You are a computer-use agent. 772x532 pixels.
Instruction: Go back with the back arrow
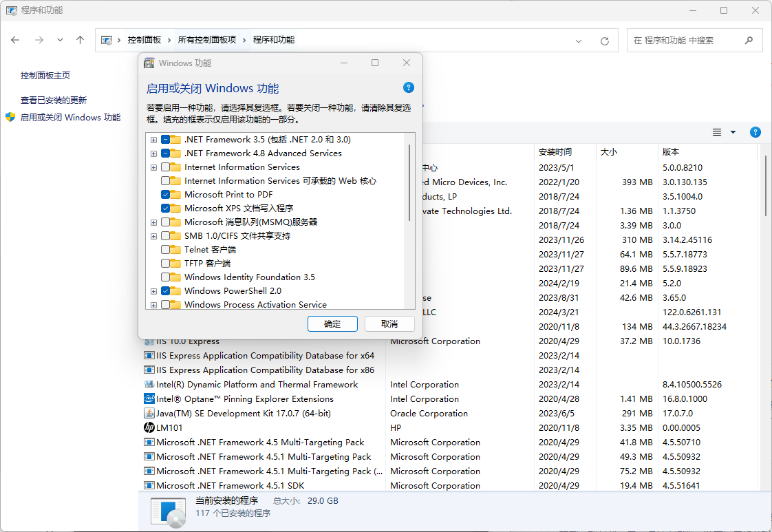point(15,41)
